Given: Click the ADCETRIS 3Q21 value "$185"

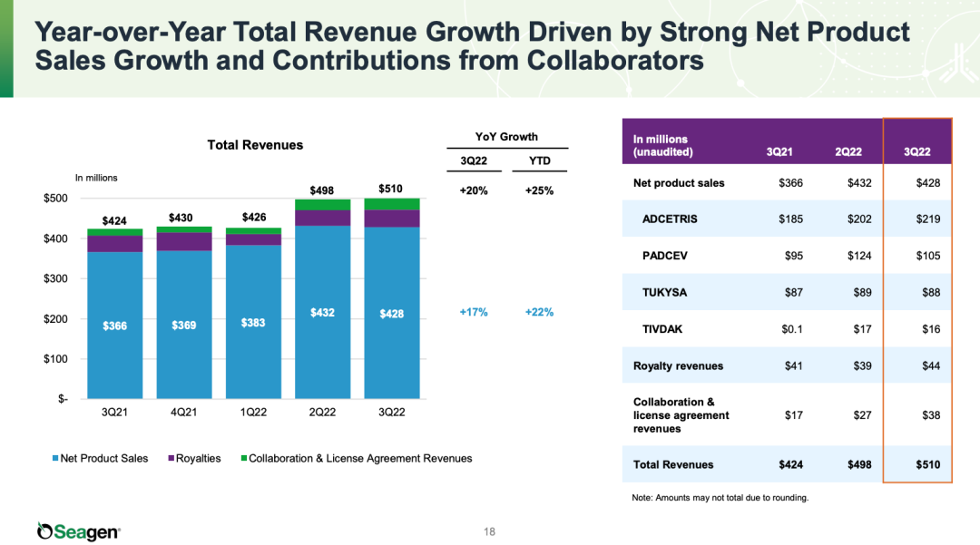Looking at the screenshot, I should pyautogui.click(x=790, y=219).
